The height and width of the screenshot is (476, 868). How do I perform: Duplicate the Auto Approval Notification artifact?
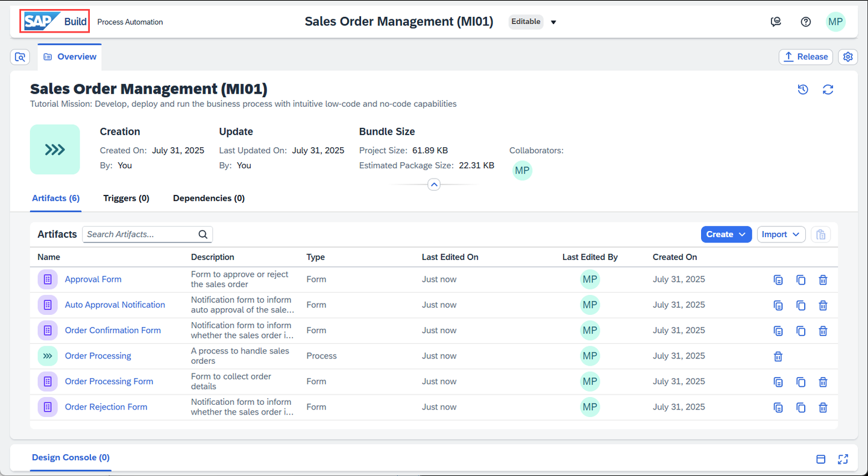pyautogui.click(x=778, y=305)
